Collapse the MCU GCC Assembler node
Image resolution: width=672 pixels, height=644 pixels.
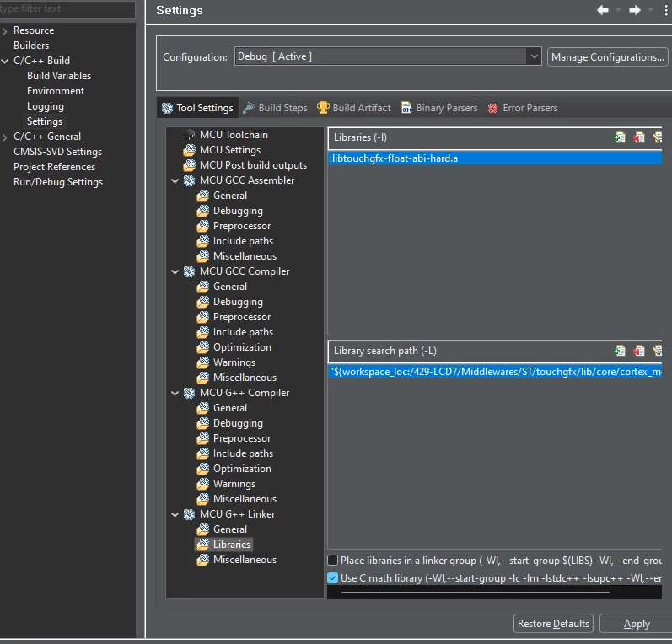(175, 181)
